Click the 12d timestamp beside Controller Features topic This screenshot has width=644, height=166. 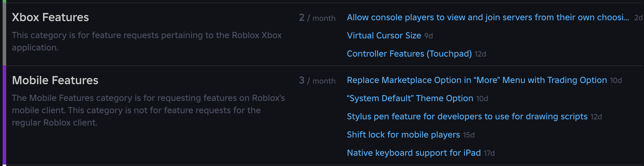[x=480, y=54]
